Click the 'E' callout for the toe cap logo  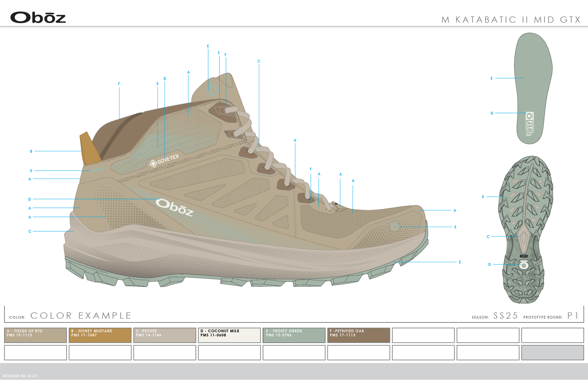455,227
